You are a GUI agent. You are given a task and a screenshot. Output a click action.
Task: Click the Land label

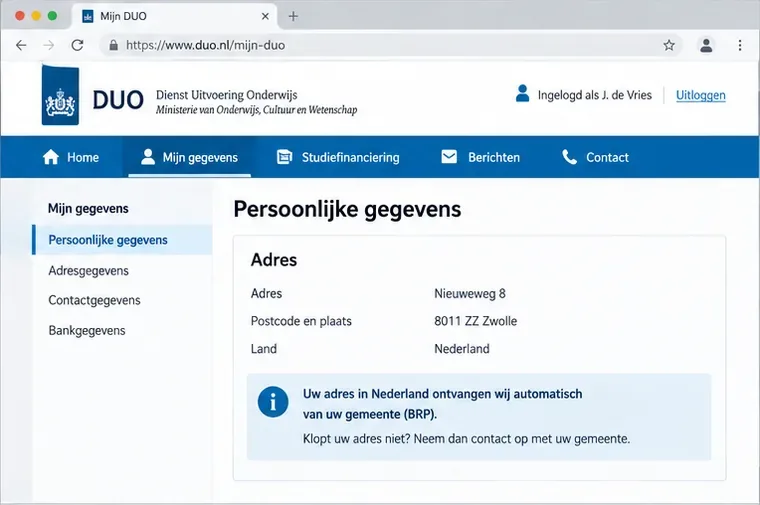pos(264,349)
